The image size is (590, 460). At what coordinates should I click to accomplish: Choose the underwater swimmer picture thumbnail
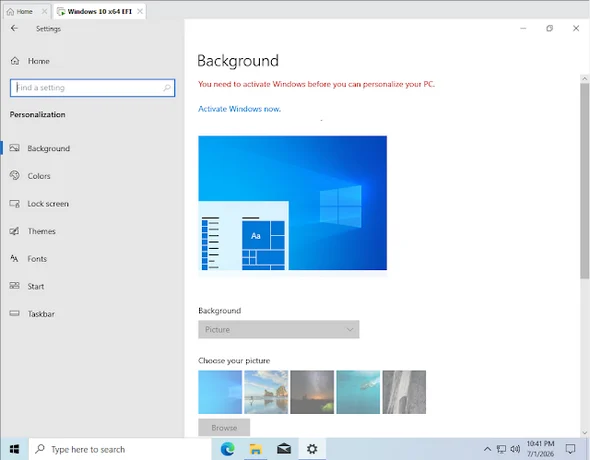[358, 392]
